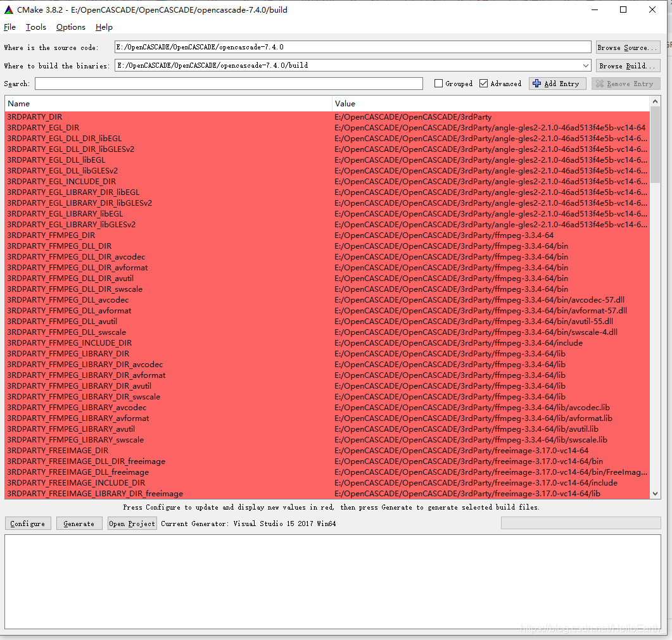Viewport: 672px width, 640px height.
Task: Select 3RDPARTY_FFMPEG_LIBRARY_swscale entry
Action: coord(75,440)
